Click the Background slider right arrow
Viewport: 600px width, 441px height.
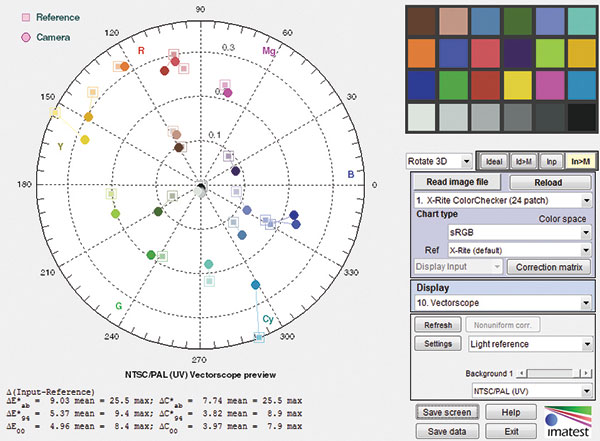tap(587, 373)
